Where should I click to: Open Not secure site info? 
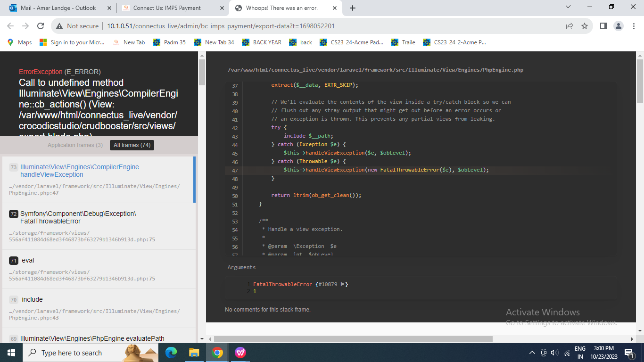(77, 26)
